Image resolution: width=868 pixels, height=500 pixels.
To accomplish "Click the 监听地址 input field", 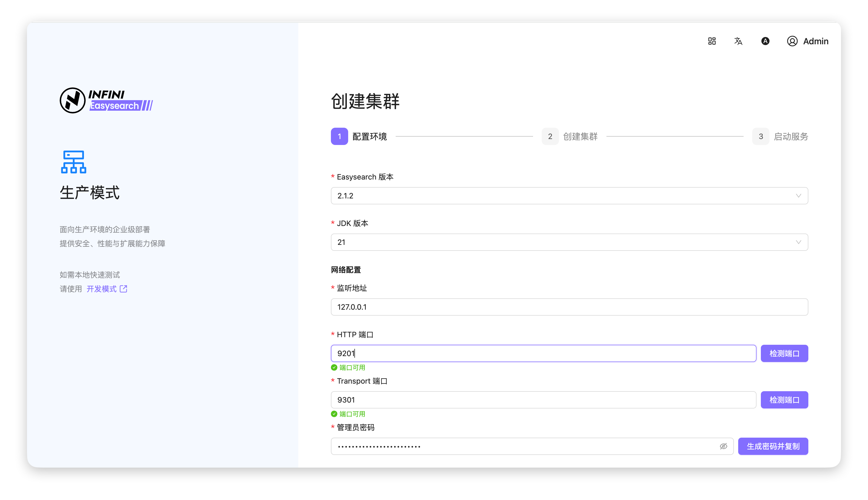I will [x=569, y=307].
